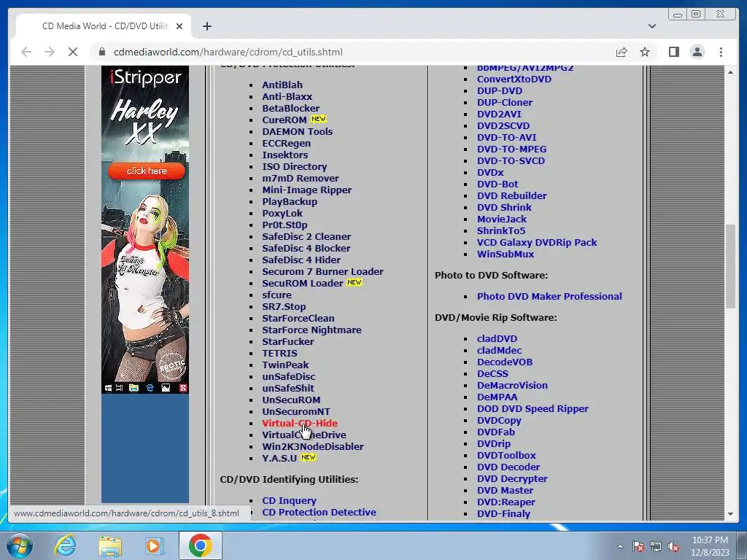
Task: Click the Chrome taskbar button
Action: [200, 545]
